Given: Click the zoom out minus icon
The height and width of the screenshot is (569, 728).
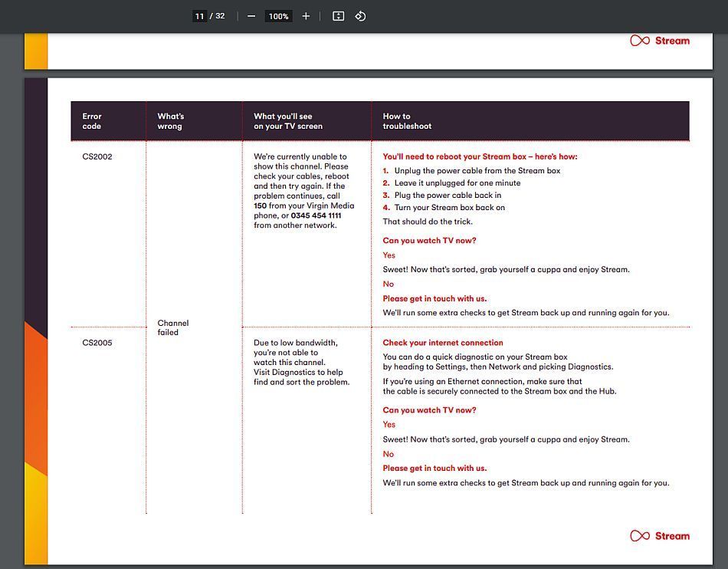Looking at the screenshot, I should tap(251, 16).
